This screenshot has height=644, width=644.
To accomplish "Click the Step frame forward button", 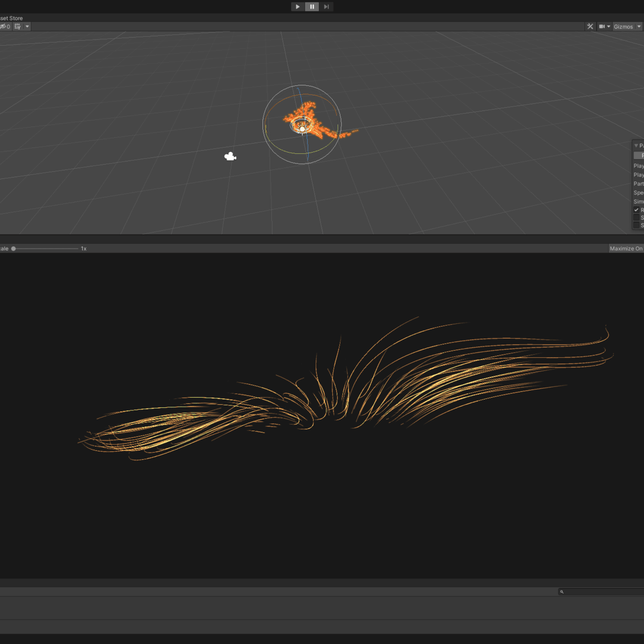I will click(326, 7).
